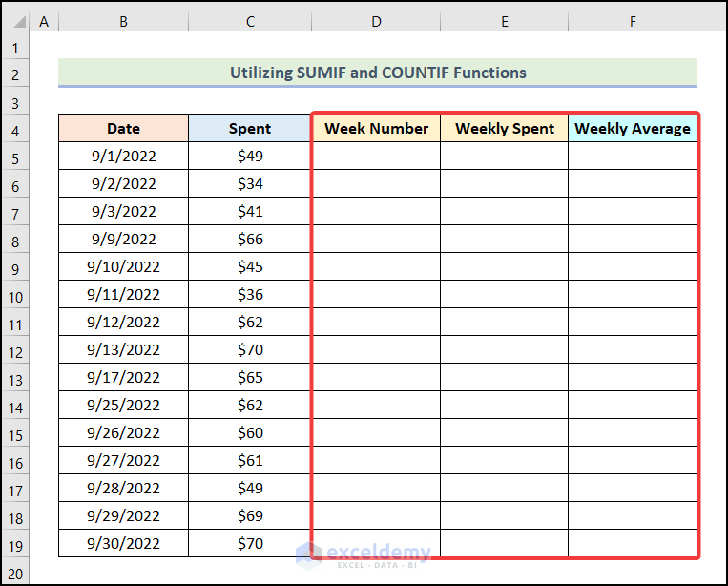Screen dimensions: 728x586
Task: Select row 1 header
Action: point(15,48)
